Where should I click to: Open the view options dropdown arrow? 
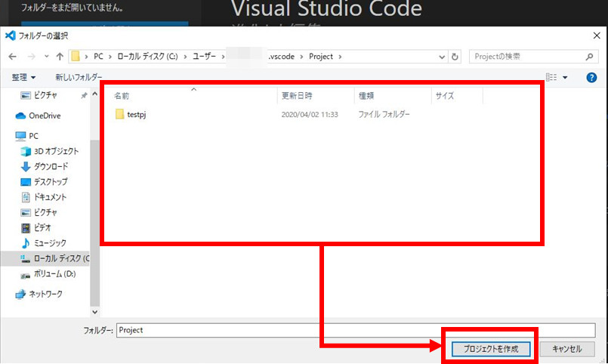565,77
